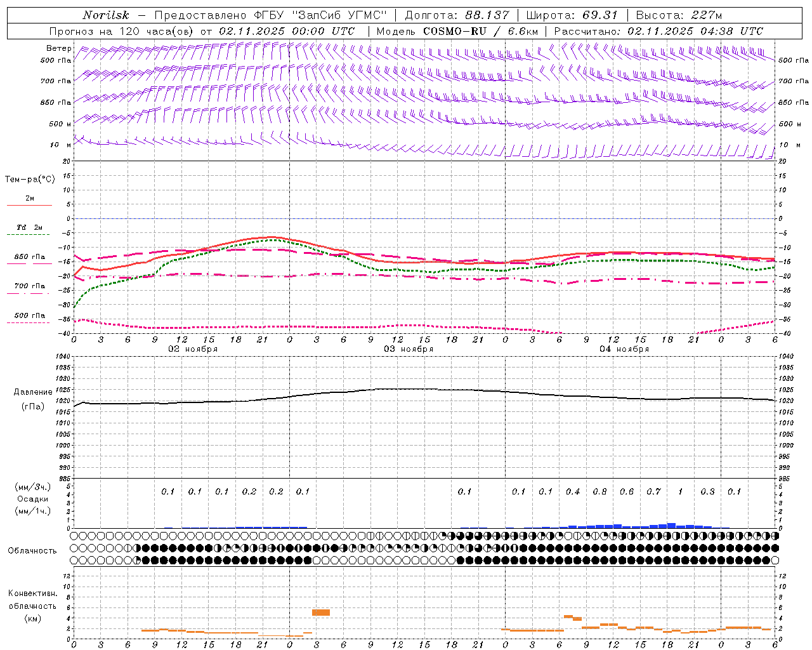812x650 pixels.
Task: Click the 0.4 precipitation value
Action: pyautogui.click(x=573, y=492)
